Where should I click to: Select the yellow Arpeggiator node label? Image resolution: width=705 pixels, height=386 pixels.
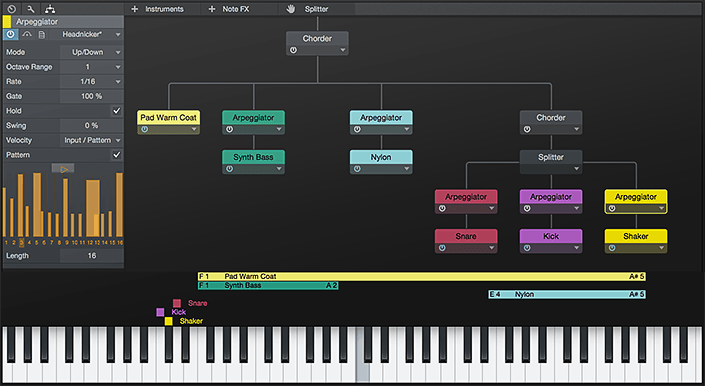click(636, 197)
